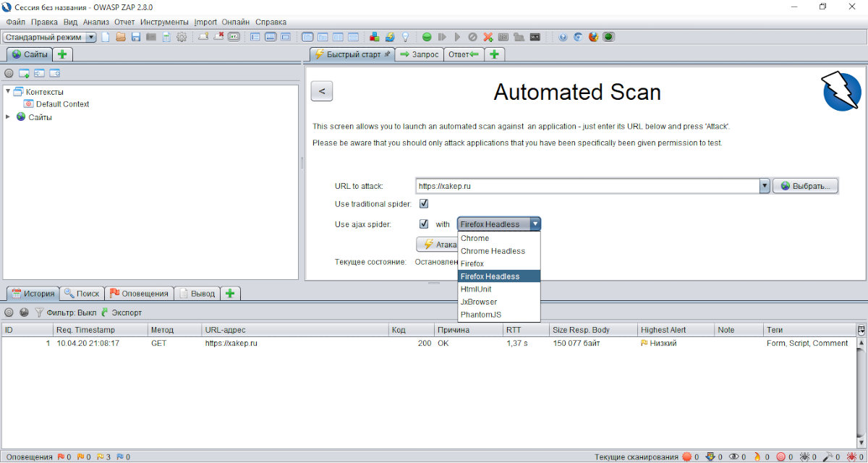Open session properties clipboard icon
This screenshot has width=868, height=463.
tap(166, 37)
